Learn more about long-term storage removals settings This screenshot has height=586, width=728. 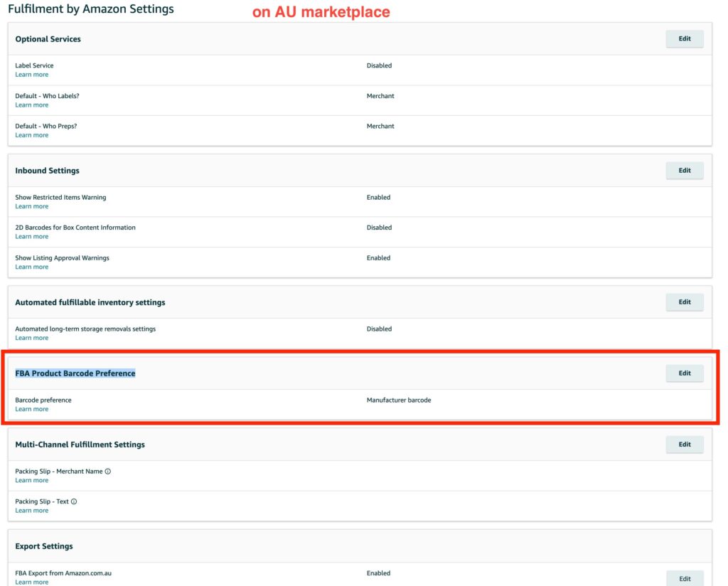[x=32, y=338]
